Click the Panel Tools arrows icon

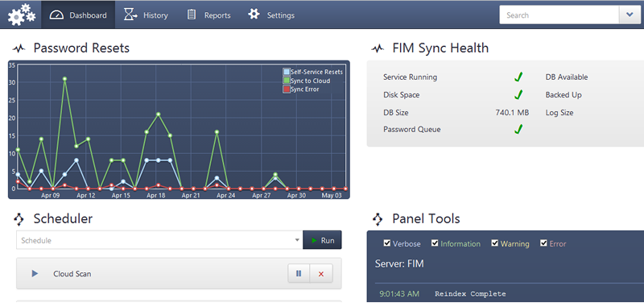(x=378, y=219)
